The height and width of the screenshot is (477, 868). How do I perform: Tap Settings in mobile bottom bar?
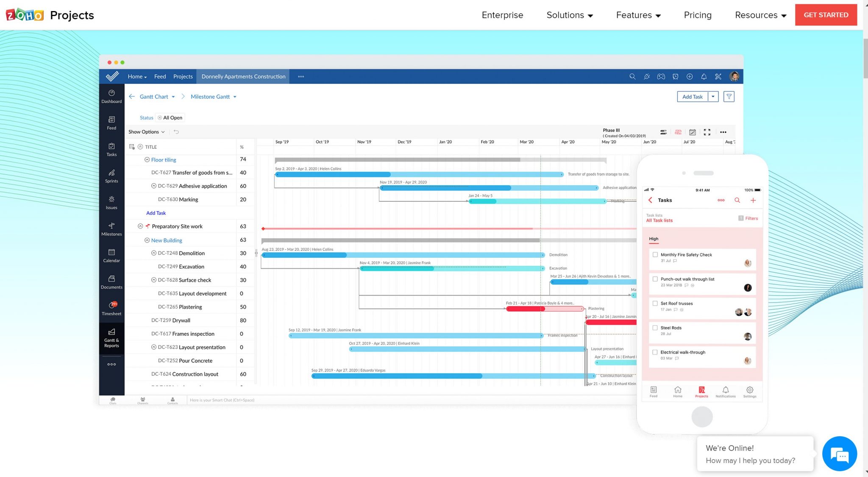pos(749,392)
